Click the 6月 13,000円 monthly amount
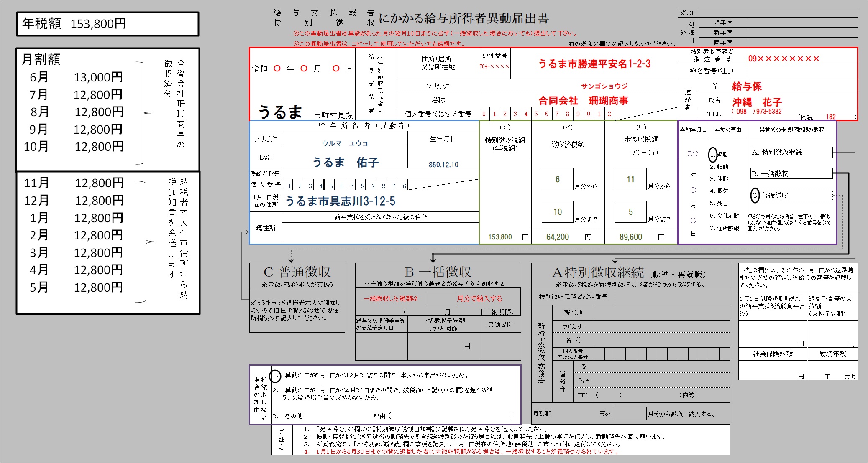 pyautogui.click(x=76, y=77)
